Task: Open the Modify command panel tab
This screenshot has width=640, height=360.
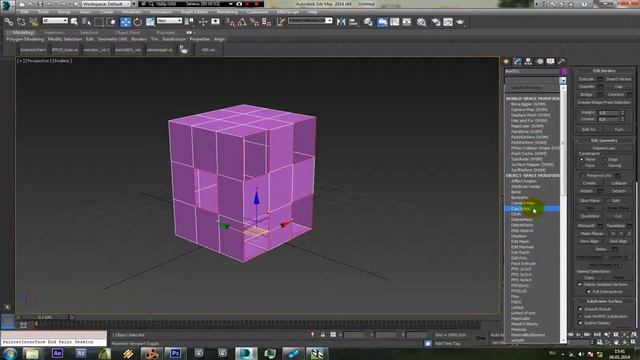Action: (517, 61)
